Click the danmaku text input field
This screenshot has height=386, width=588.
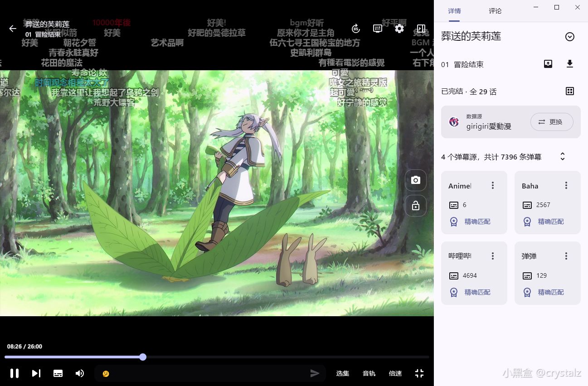pos(210,373)
